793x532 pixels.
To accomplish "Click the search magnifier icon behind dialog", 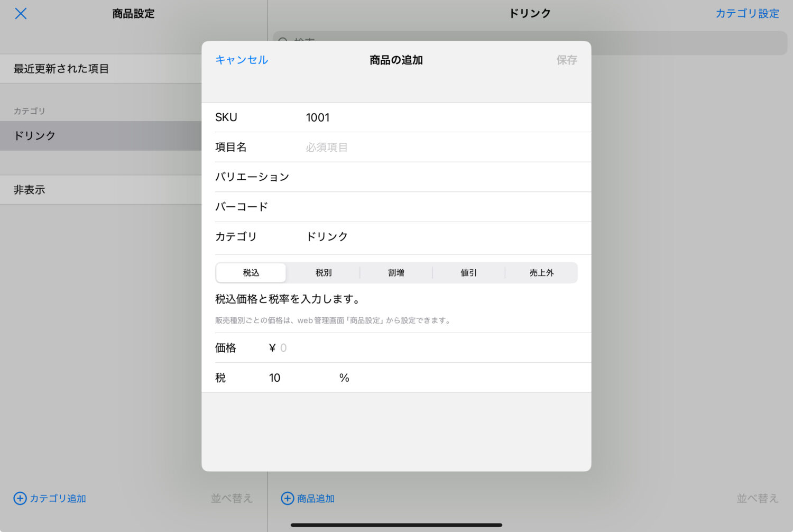I will click(x=283, y=41).
